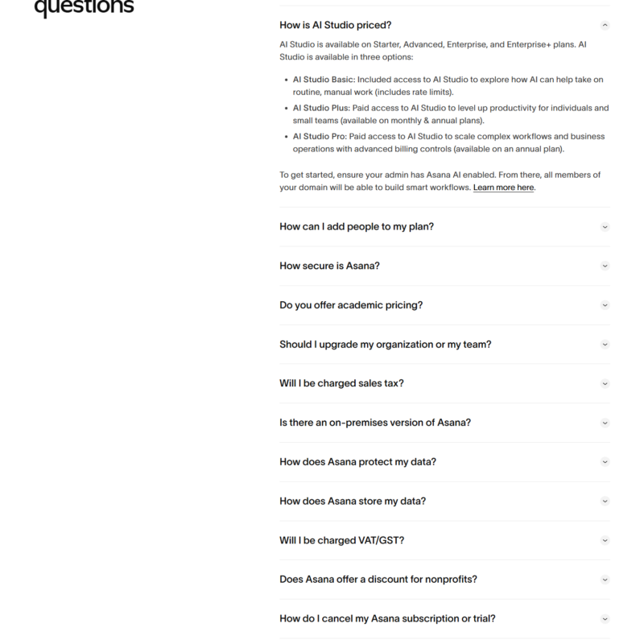This screenshot has width=644, height=644.
Task: Open the 'Learn more here' link
Action: point(503,188)
